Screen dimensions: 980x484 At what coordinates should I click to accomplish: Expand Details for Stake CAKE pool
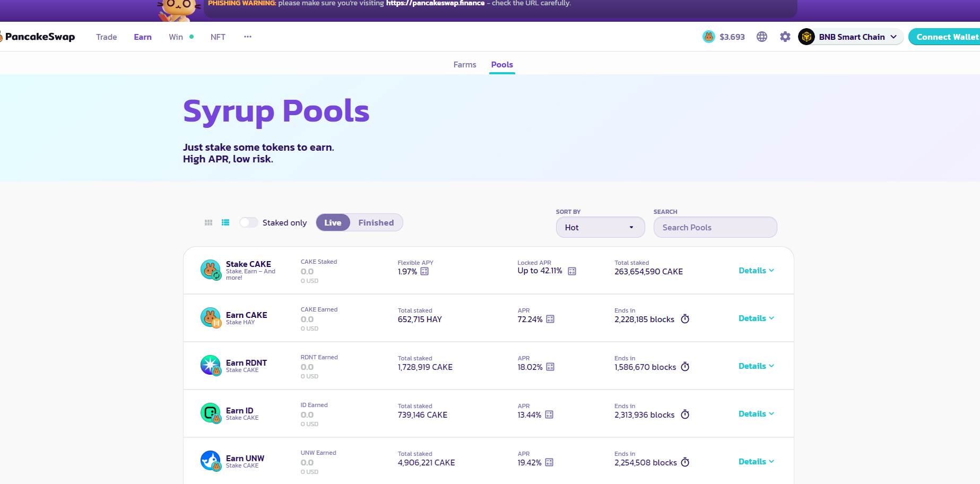click(x=756, y=271)
